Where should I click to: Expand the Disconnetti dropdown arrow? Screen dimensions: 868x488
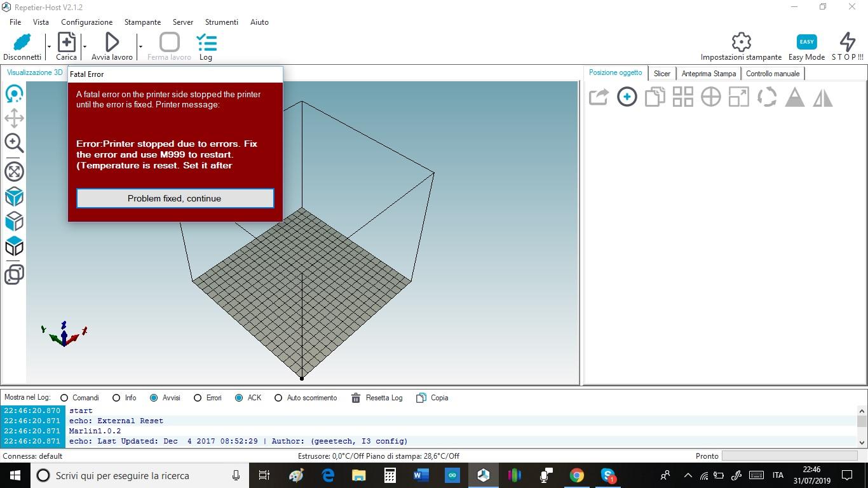pyautogui.click(x=49, y=46)
